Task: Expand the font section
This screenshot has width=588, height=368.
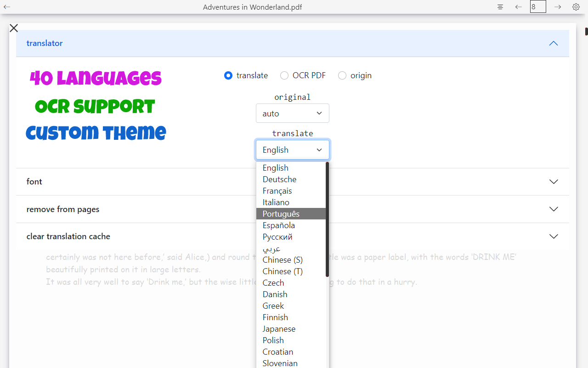Action: [x=293, y=182]
